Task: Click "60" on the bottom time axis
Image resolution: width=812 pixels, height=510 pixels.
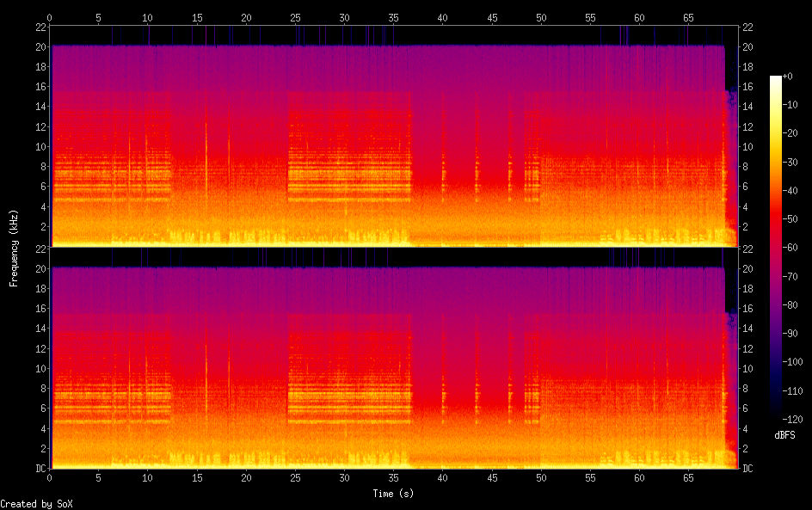Action: [639, 478]
